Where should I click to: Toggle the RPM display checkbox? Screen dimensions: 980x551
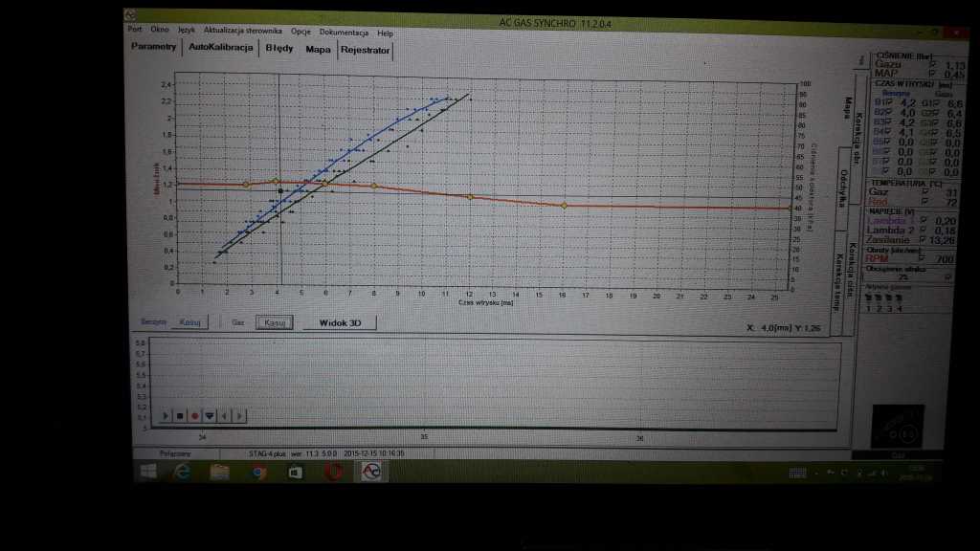(921, 258)
